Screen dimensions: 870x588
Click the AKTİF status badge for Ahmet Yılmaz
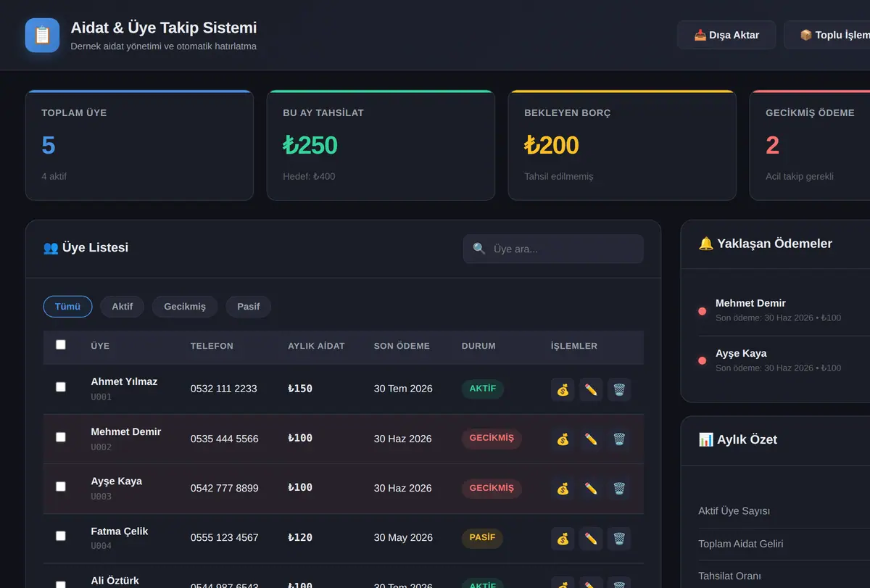click(483, 389)
